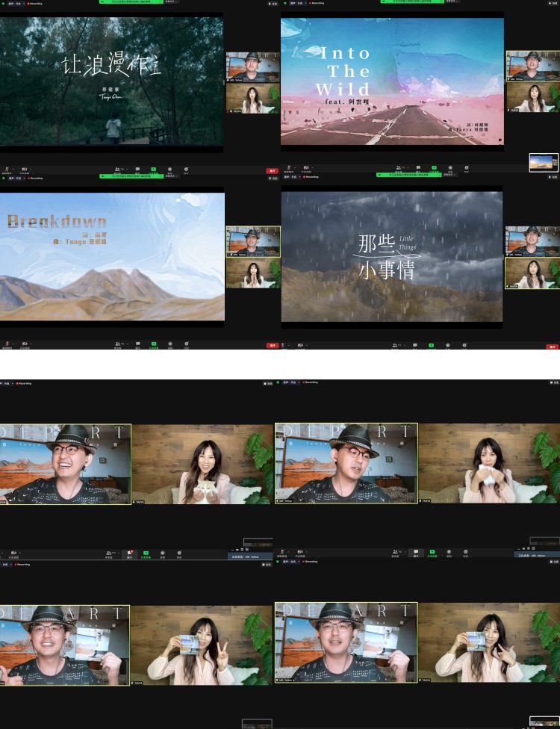The width and height of the screenshot is (560, 729).
Task: Select woman making peace sign video tile
Action: 200,645
